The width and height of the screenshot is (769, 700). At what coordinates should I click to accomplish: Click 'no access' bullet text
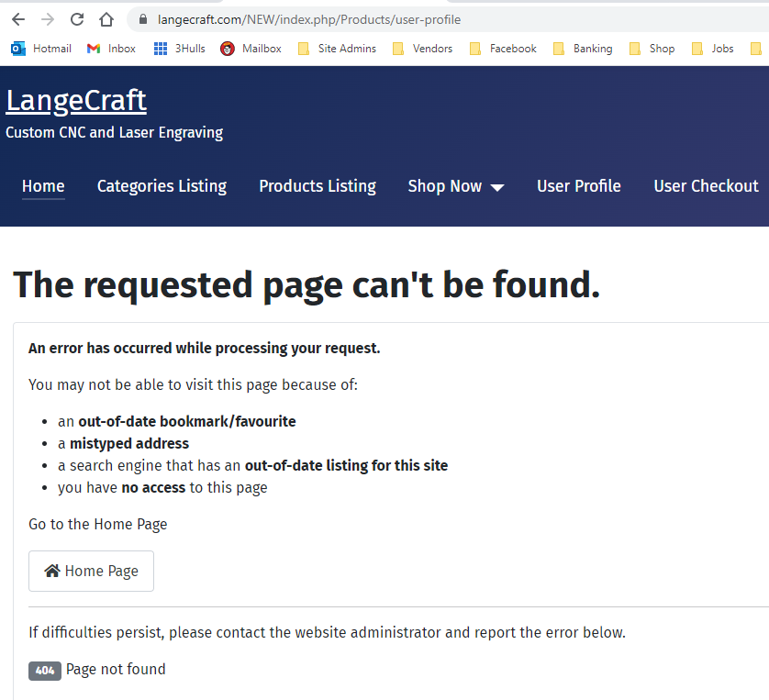pos(153,488)
